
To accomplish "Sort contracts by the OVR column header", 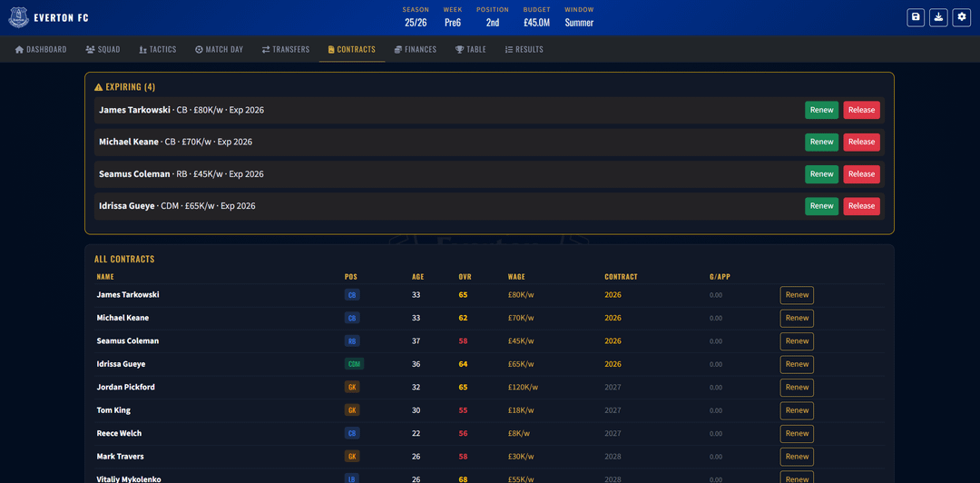I will (465, 277).
